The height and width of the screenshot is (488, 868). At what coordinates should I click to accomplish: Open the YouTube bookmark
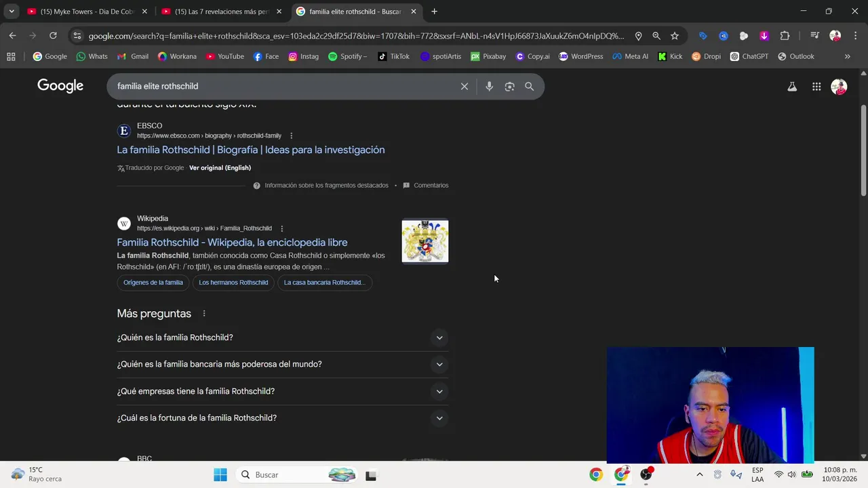point(224,56)
